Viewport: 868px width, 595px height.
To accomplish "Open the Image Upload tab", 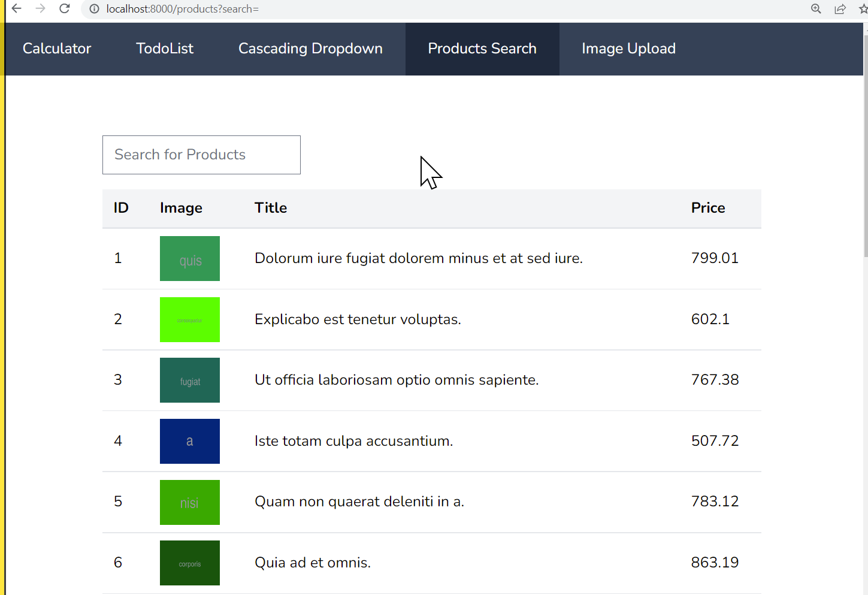I will click(628, 49).
